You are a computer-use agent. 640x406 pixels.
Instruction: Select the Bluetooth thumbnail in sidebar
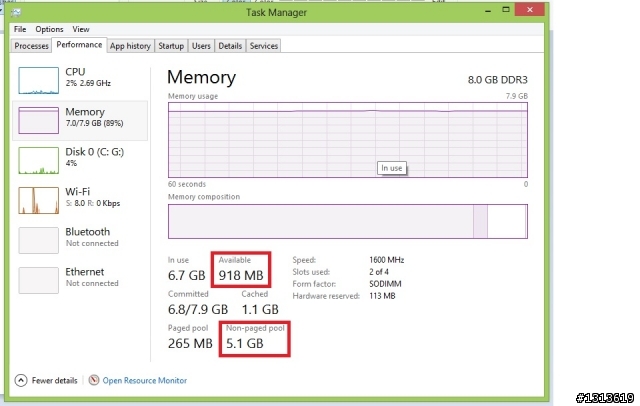click(39, 240)
